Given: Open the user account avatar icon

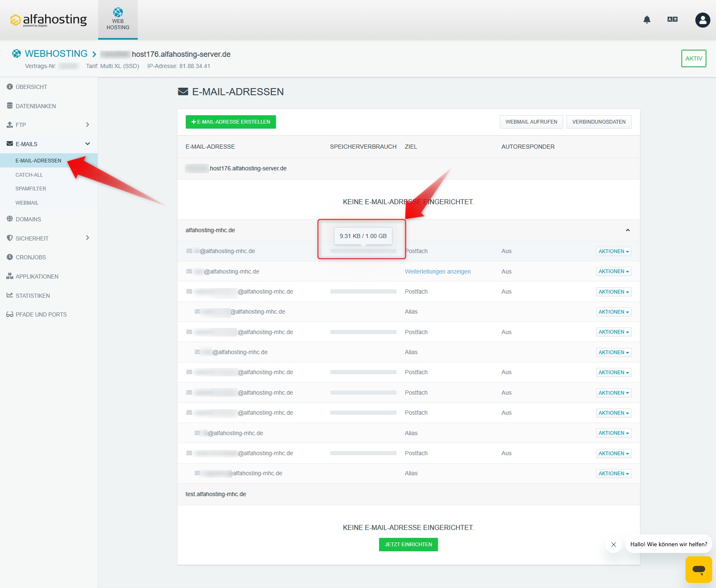Looking at the screenshot, I should (702, 20).
